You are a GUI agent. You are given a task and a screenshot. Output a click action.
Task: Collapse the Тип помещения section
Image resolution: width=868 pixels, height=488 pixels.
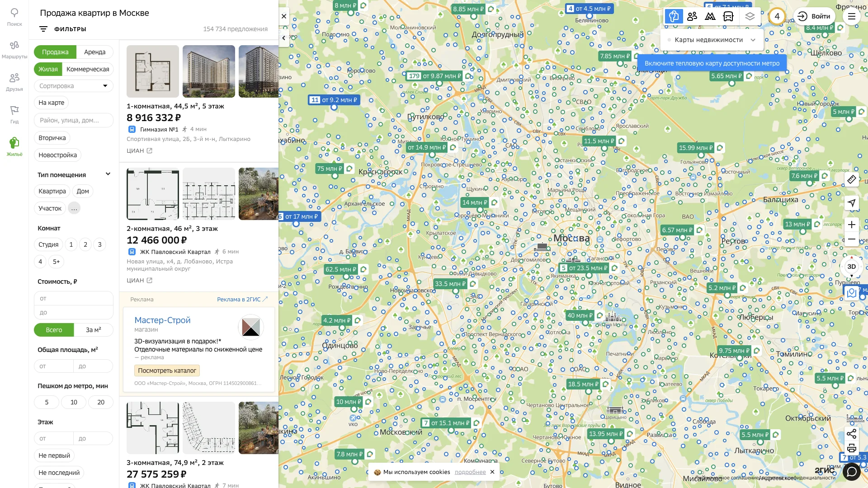[108, 174]
